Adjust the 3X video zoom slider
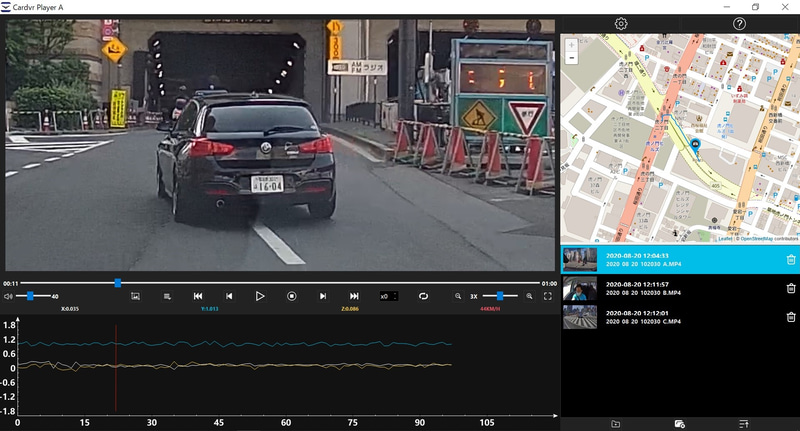Image resolution: width=800 pixels, height=431 pixels. [x=500, y=296]
